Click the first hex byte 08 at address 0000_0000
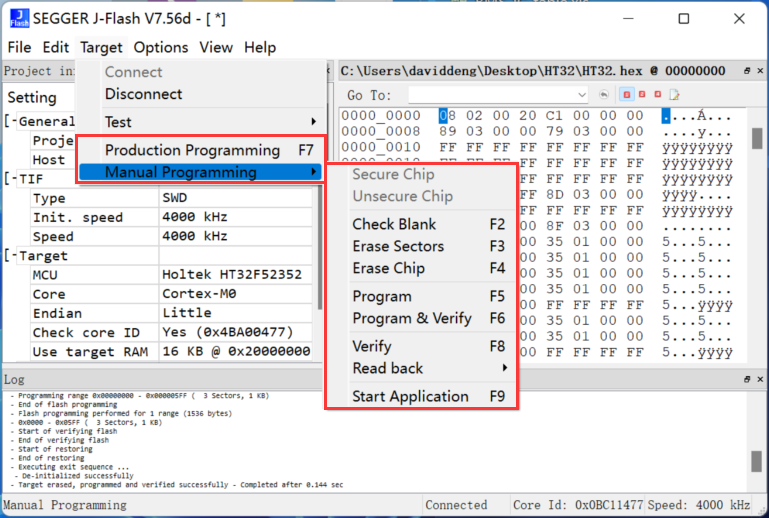 (x=447, y=115)
